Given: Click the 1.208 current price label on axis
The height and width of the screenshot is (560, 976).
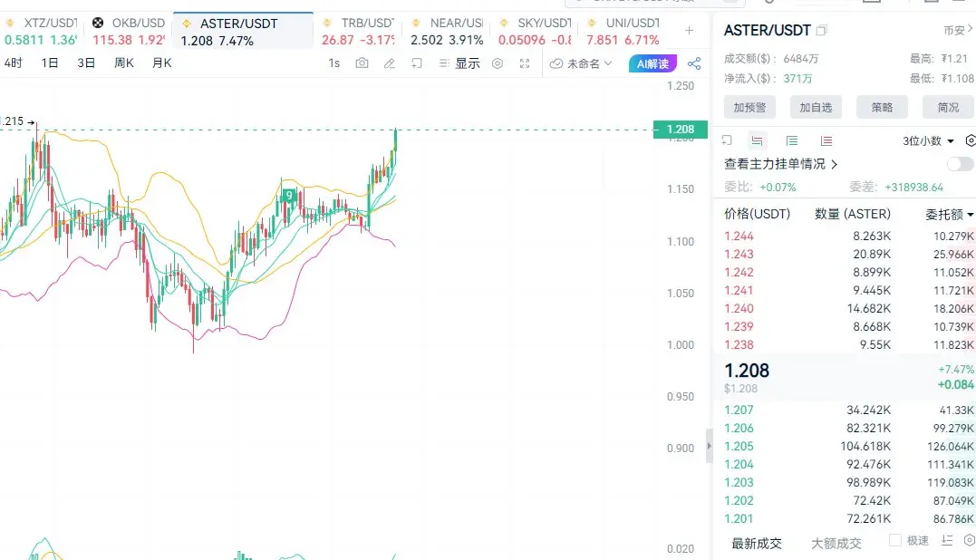Looking at the screenshot, I should [681, 130].
